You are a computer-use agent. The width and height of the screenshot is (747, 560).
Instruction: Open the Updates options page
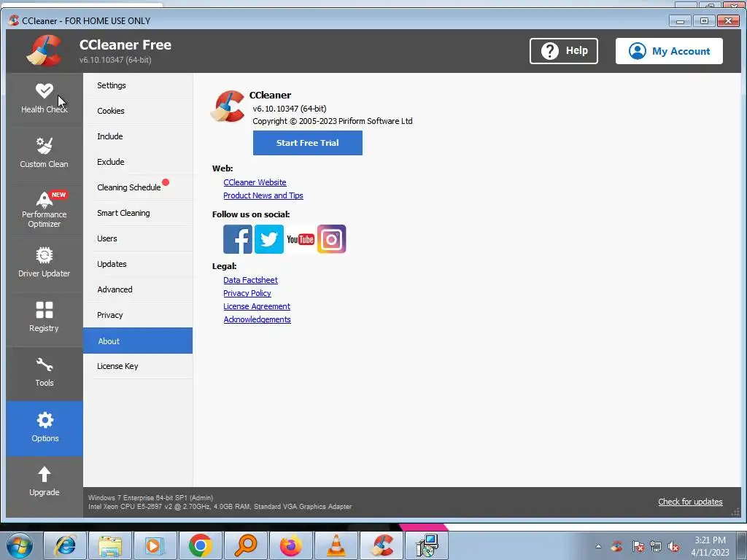point(138,264)
